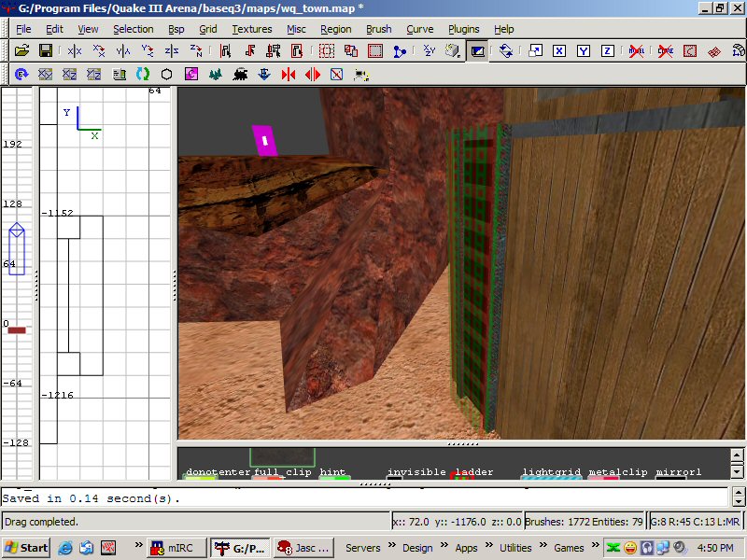Toggle don't select model brushes

coord(637,50)
